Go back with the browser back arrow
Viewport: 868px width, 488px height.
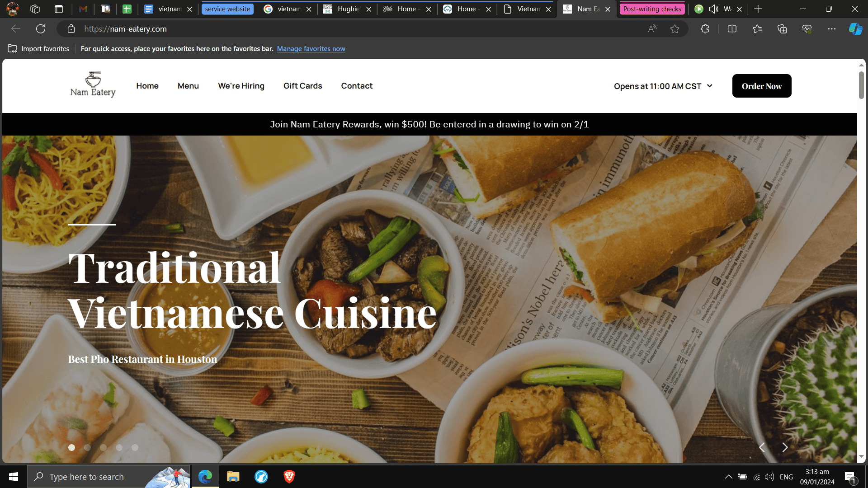click(x=16, y=29)
